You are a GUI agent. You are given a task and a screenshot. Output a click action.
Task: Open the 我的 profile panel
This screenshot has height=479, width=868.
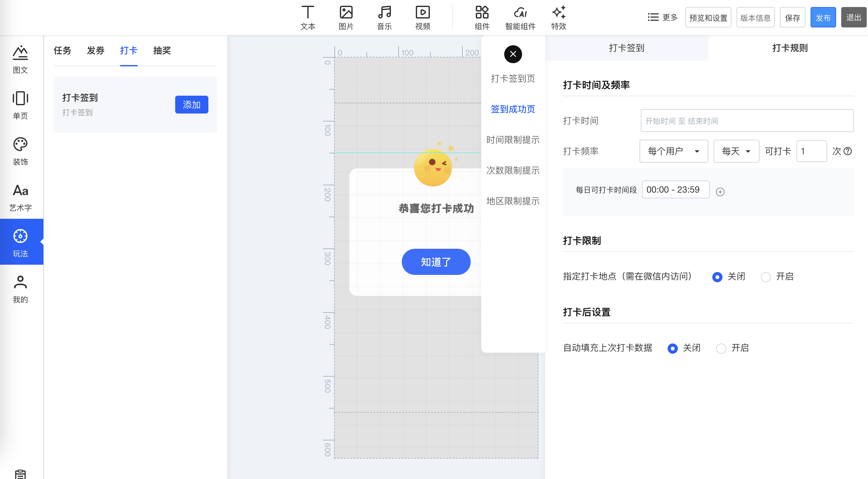tap(20, 289)
